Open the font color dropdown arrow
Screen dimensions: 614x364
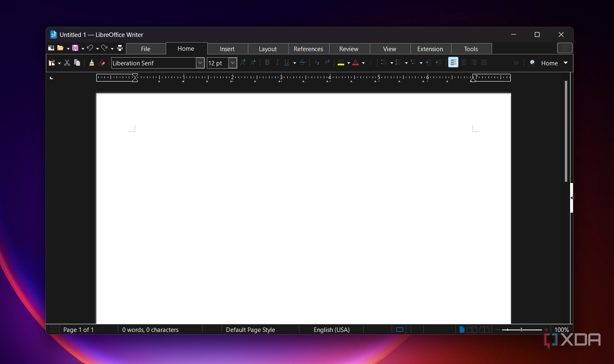pos(363,63)
